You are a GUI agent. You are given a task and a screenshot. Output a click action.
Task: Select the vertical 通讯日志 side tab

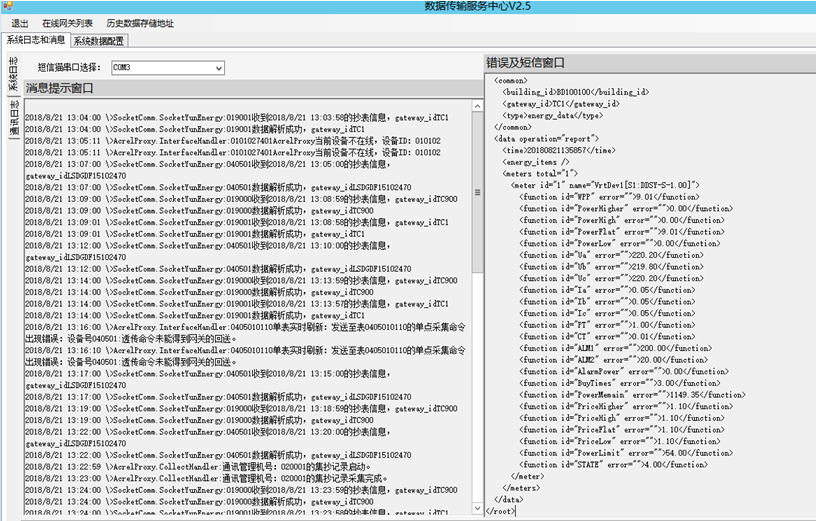[14, 119]
